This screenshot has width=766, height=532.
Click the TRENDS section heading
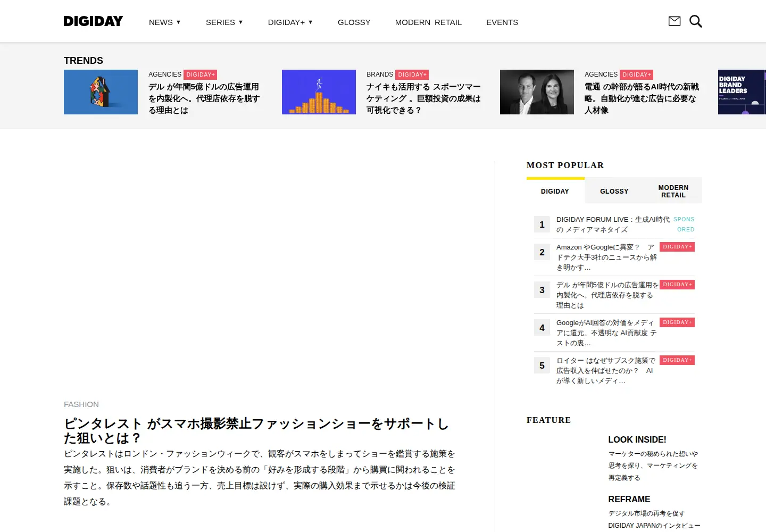84,61
